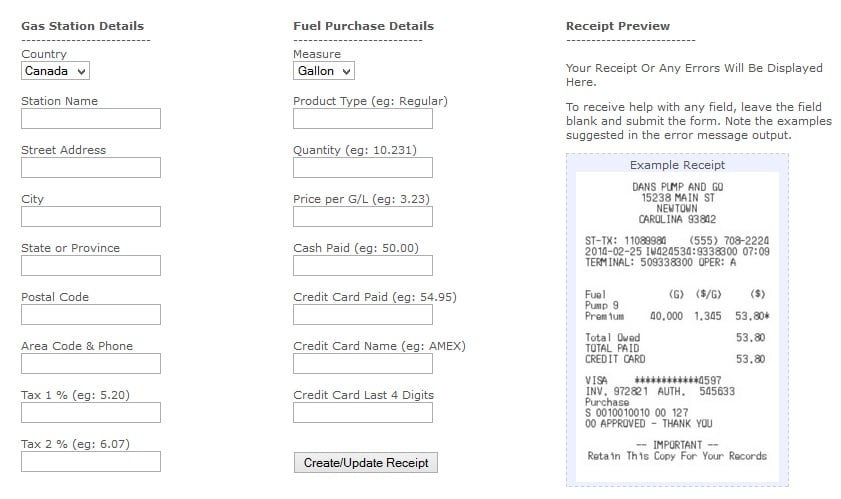Screen dimensions: 841x499
Task: Focus the Credit Card Name field
Action: tap(363, 363)
